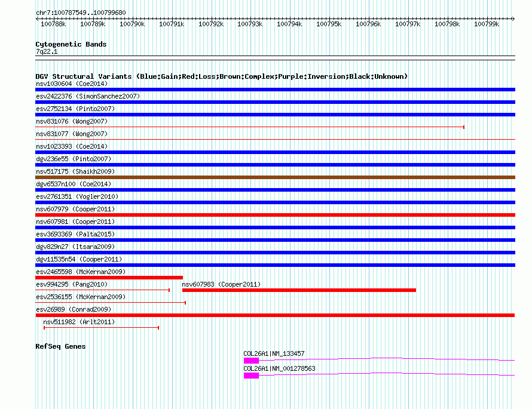Click the 100798k ruler tick label
Image resolution: width=532 pixels, height=409 pixels.
(447, 24)
